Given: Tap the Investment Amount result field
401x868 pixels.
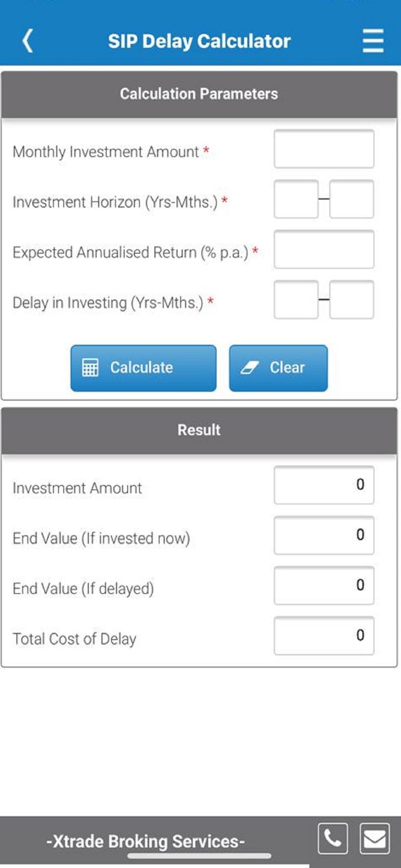Looking at the screenshot, I should [324, 485].
